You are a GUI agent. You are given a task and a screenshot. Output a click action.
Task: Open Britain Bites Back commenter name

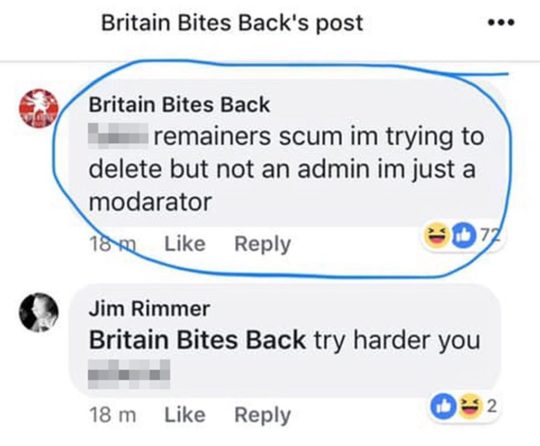pyautogui.click(x=179, y=104)
